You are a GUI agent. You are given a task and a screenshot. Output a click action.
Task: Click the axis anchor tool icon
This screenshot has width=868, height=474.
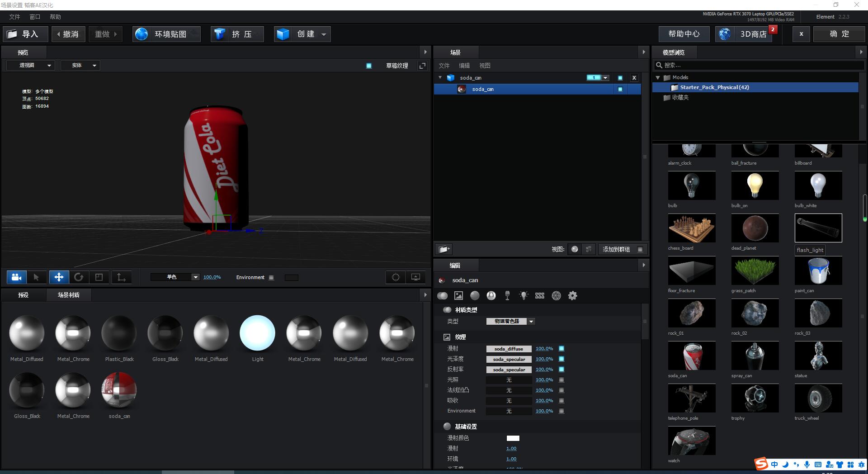click(121, 277)
